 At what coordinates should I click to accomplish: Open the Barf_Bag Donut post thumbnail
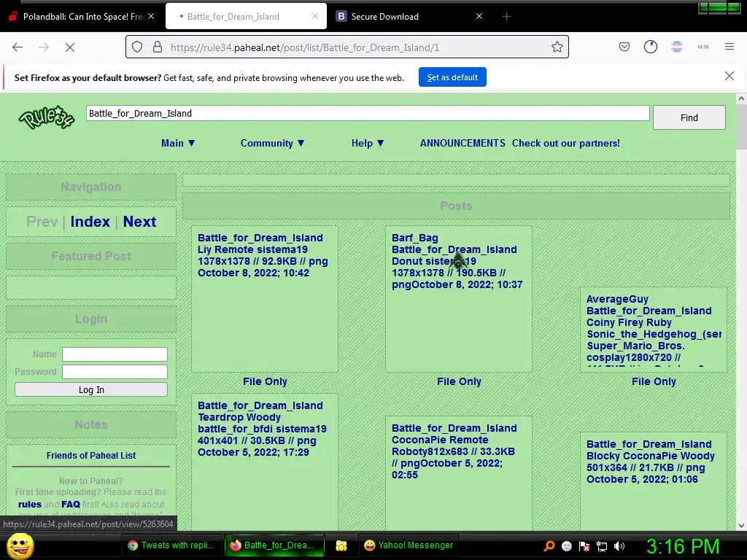point(459,299)
